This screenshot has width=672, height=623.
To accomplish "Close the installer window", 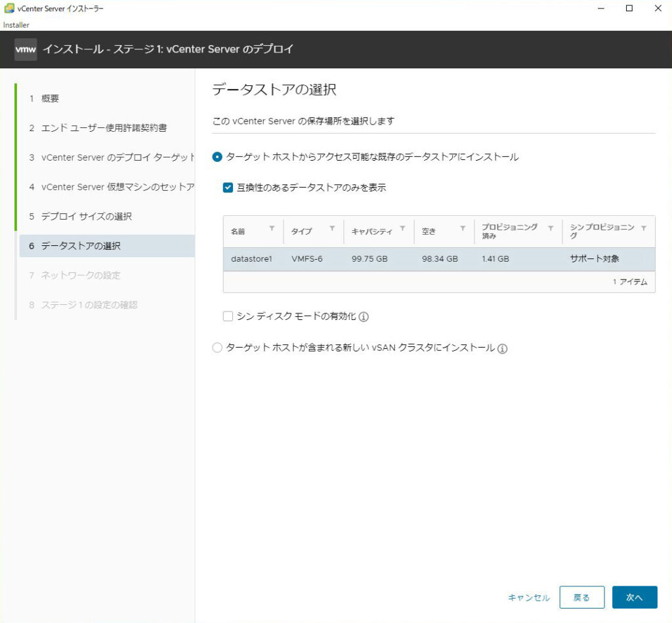I will 658,8.
